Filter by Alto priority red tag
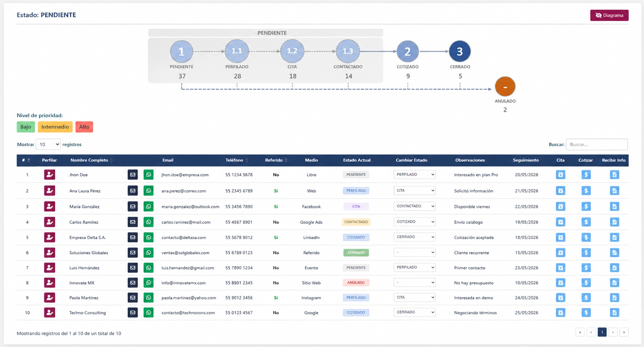644x347 pixels. coord(84,127)
